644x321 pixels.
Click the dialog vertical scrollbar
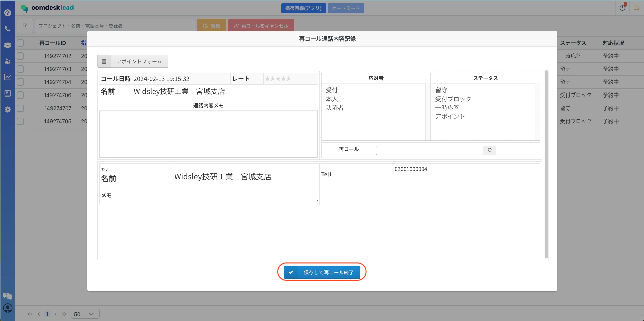546,164
